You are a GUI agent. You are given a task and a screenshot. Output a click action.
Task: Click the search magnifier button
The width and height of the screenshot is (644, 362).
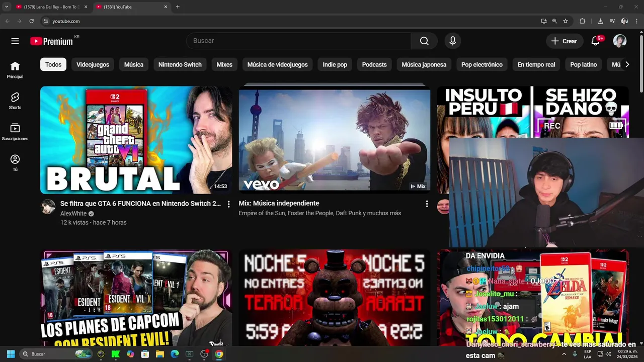(424, 41)
